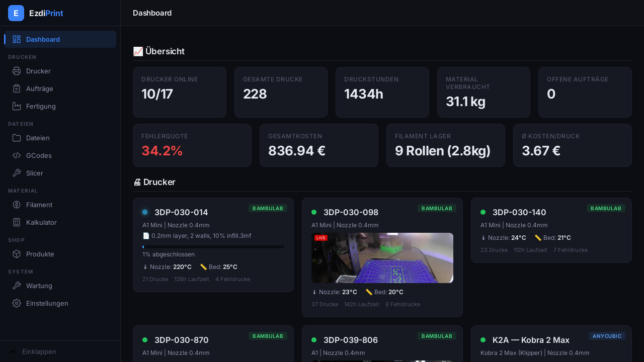Click status dot of printer 3DP-030-014
Viewport: 644px width, 362px height.
(145, 212)
